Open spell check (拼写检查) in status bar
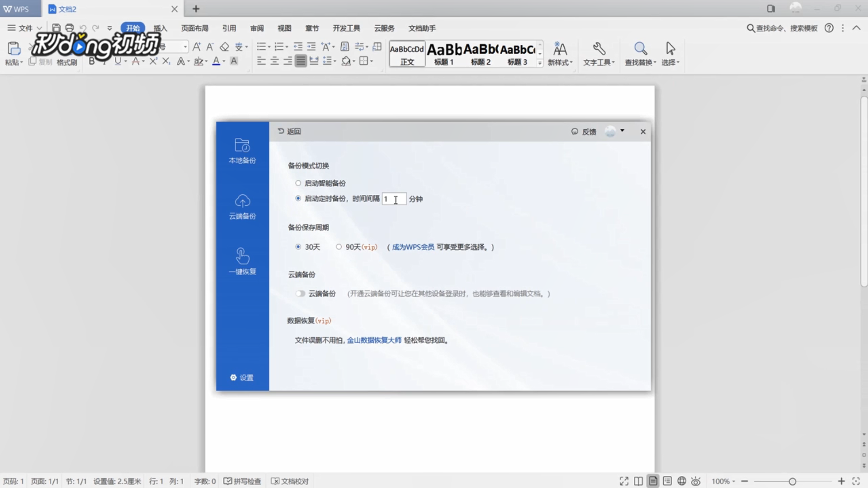Screen dimensions: 868x488 click(243, 481)
